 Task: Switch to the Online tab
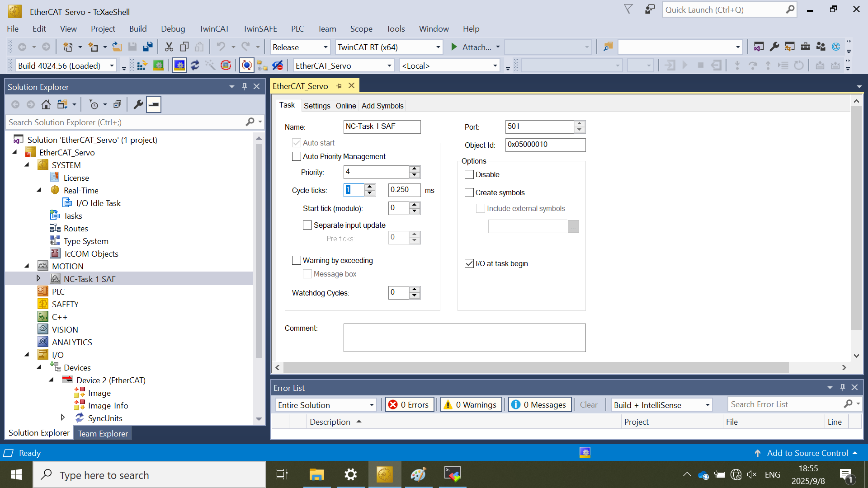[345, 106]
